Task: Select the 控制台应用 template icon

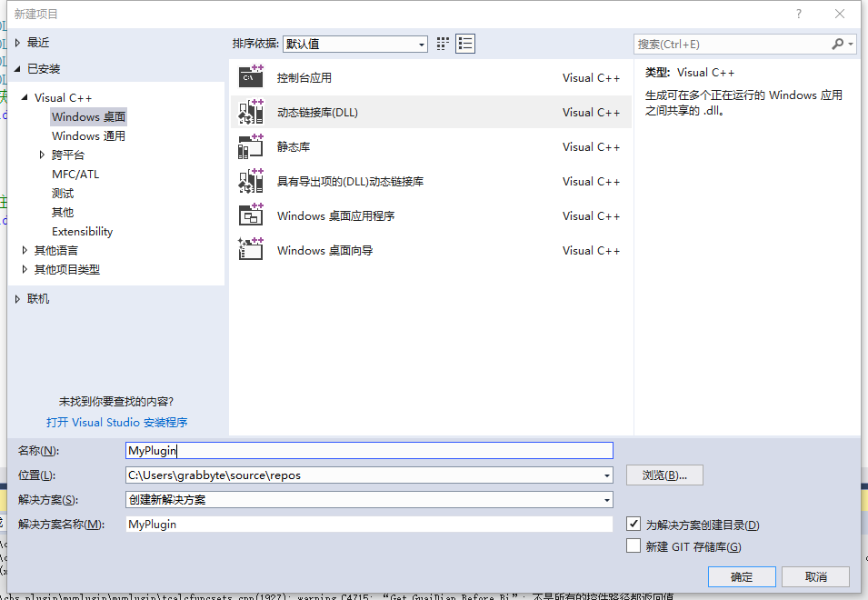Action: pyautogui.click(x=251, y=77)
